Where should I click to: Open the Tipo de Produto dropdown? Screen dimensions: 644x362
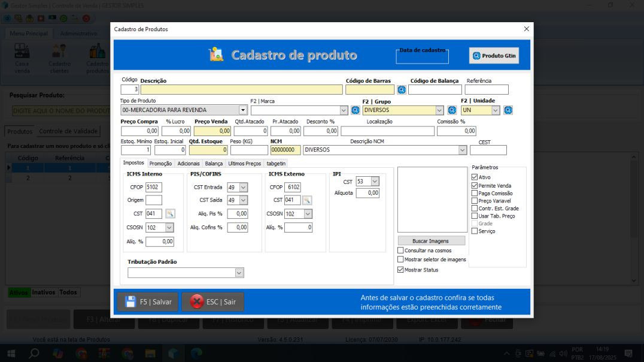pyautogui.click(x=242, y=110)
